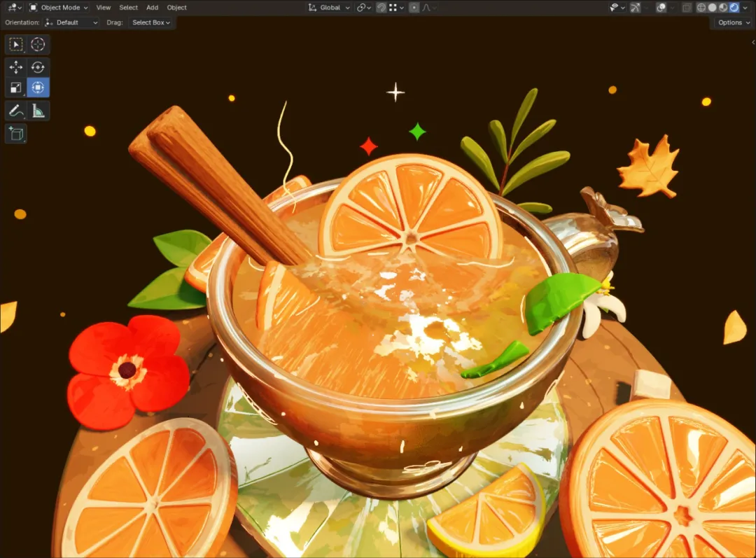
Task: Expand the sidebar with the arrow
Action: 752,43
